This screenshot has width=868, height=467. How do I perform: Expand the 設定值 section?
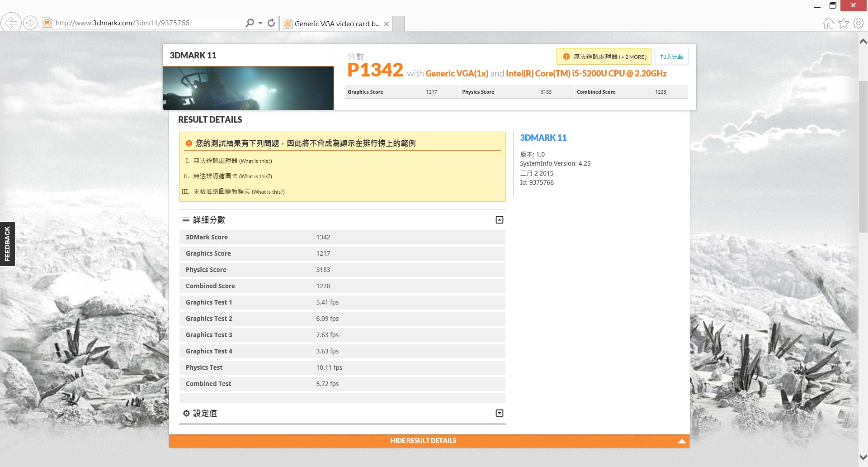click(x=500, y=413)
